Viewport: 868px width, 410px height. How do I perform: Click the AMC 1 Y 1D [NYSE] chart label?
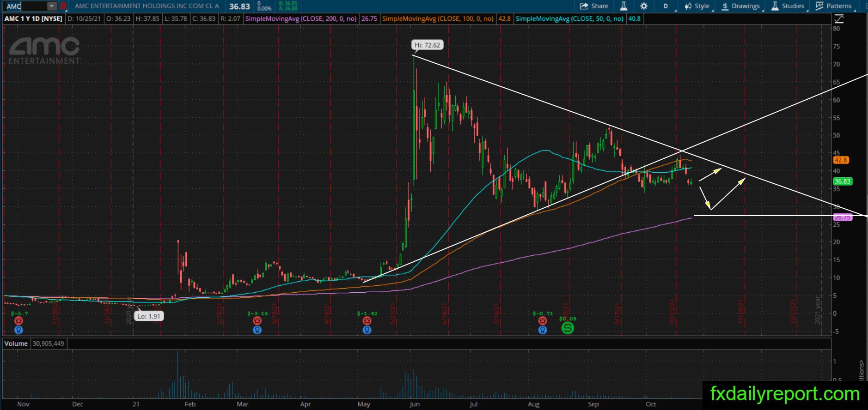pyautogui.click(x=33, y=19)
